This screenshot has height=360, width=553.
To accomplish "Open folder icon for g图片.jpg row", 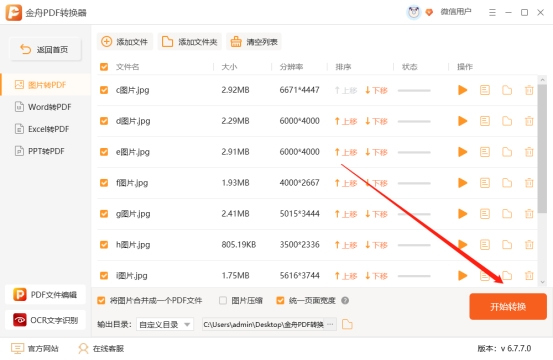I will (x=507, y=214).
